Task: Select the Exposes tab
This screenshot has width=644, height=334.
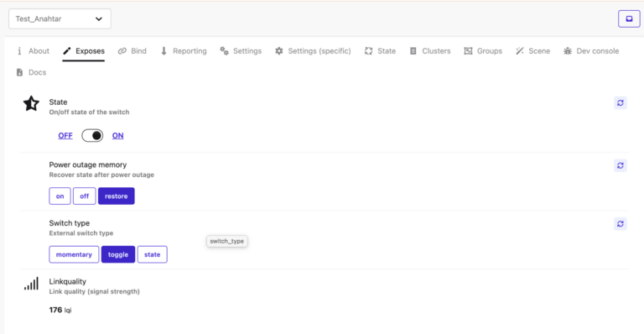Action: click(84, 51)
